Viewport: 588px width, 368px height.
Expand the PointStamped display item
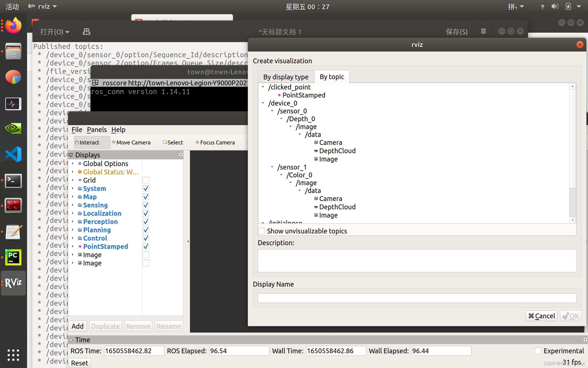(x=73, y=246)
